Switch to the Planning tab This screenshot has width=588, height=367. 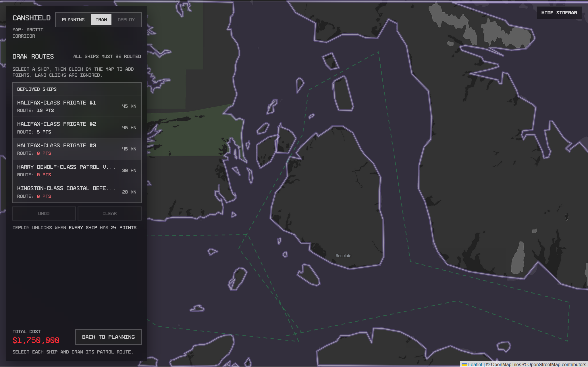(73, 20)
